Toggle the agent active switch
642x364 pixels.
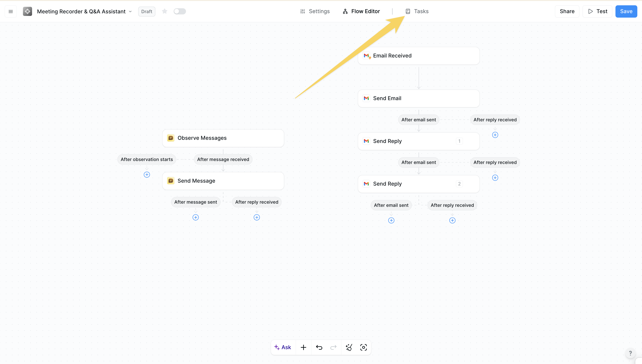(180, 11)
